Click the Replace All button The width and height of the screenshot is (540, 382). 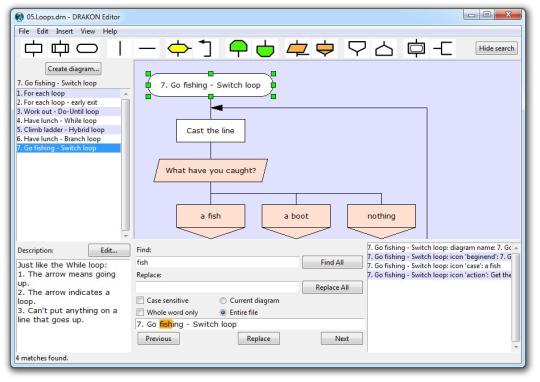[x=332, y=287]
